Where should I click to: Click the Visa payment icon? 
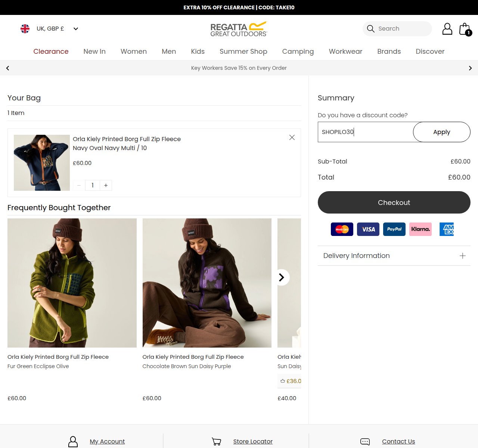tap(368, 229)
